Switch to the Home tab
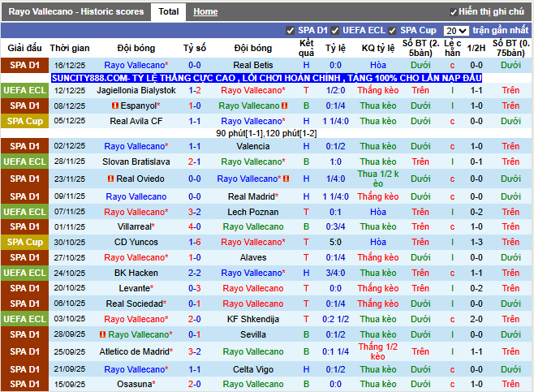Screen dimensions: 534x392 [205, 11]
